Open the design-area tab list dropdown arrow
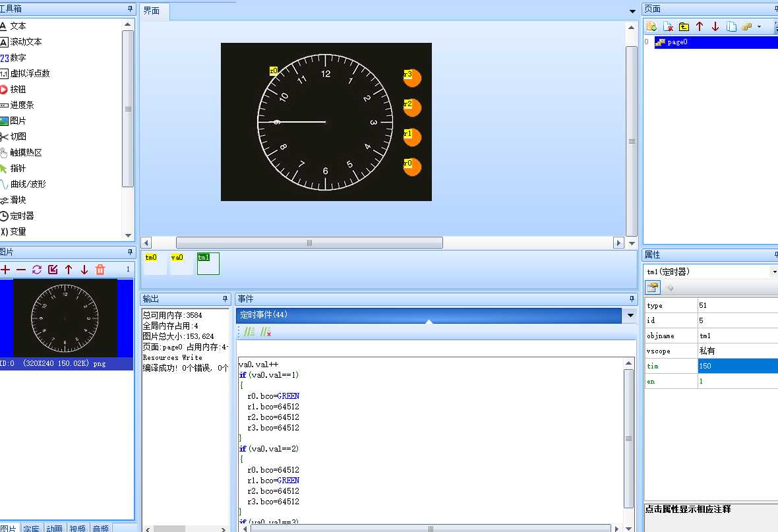This screenshot has width=778, height=532. (x=632, y=11)
